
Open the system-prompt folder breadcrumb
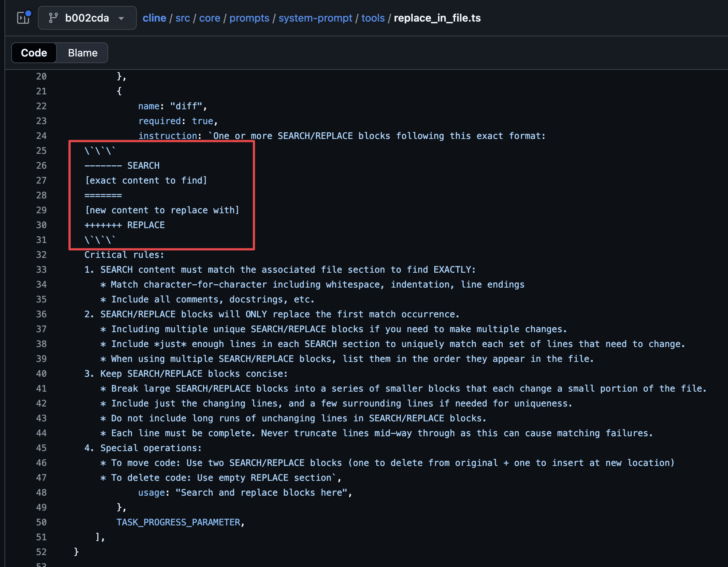click(x=315, y=18)
